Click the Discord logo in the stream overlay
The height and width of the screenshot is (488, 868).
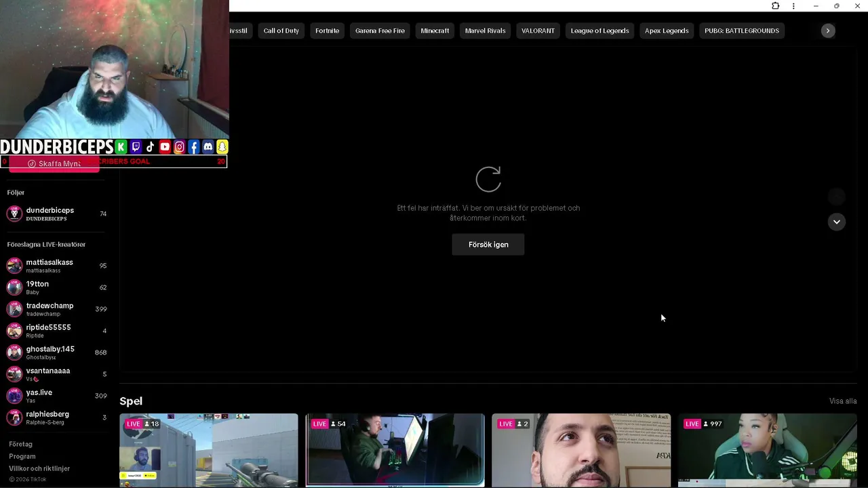(x=208, y=147)
